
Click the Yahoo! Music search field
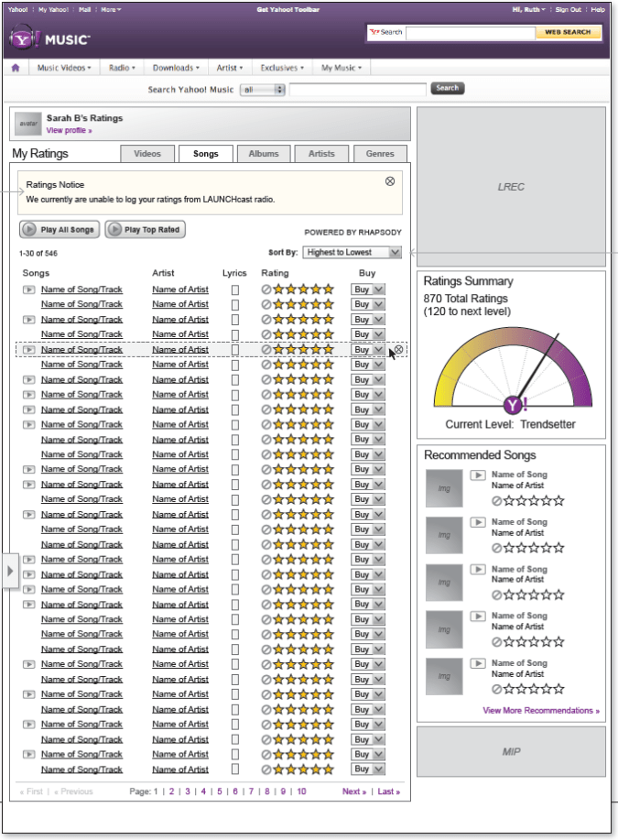[357, 89]
